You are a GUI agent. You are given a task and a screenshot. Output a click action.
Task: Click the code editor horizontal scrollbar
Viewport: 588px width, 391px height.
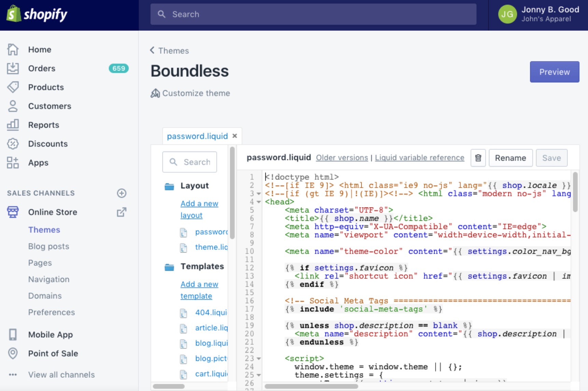point(311,386)
